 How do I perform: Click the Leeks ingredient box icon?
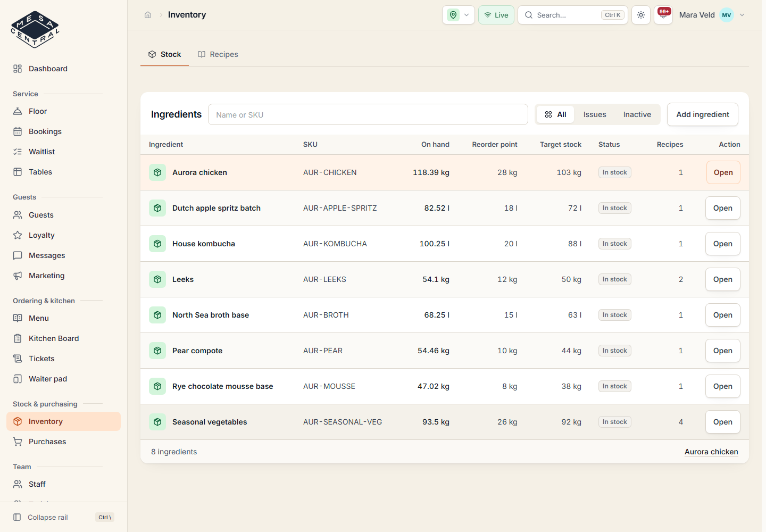(x=157, y=279)
